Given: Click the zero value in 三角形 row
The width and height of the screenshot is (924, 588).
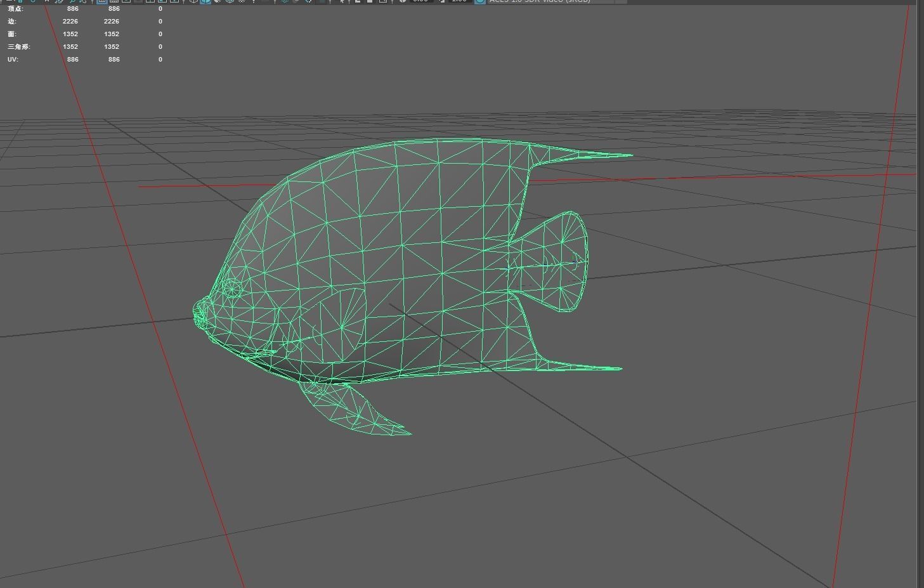Looking at the screenshot, I should tap(160, 47).
